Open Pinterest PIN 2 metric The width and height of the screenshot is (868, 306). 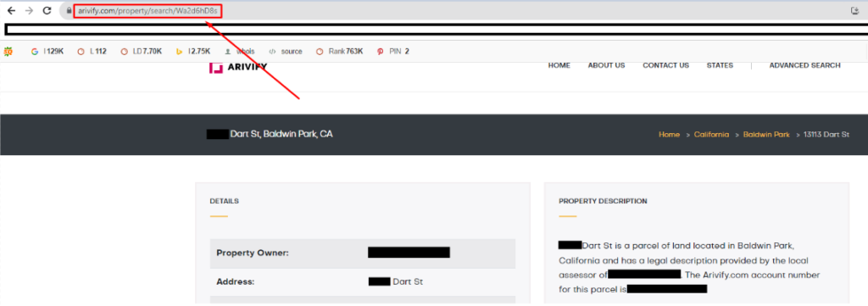(393, 52)
